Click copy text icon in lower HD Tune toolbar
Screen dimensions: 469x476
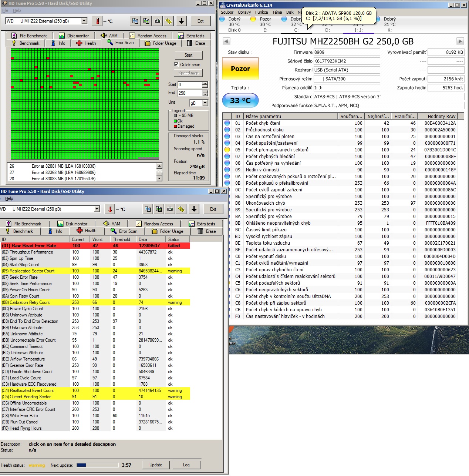(148, 209)
